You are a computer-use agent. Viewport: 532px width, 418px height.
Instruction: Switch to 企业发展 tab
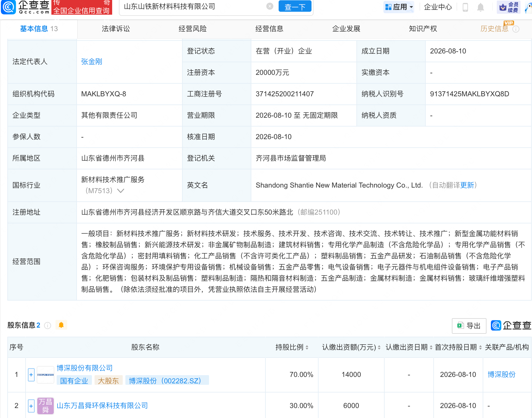coord(346,29)
